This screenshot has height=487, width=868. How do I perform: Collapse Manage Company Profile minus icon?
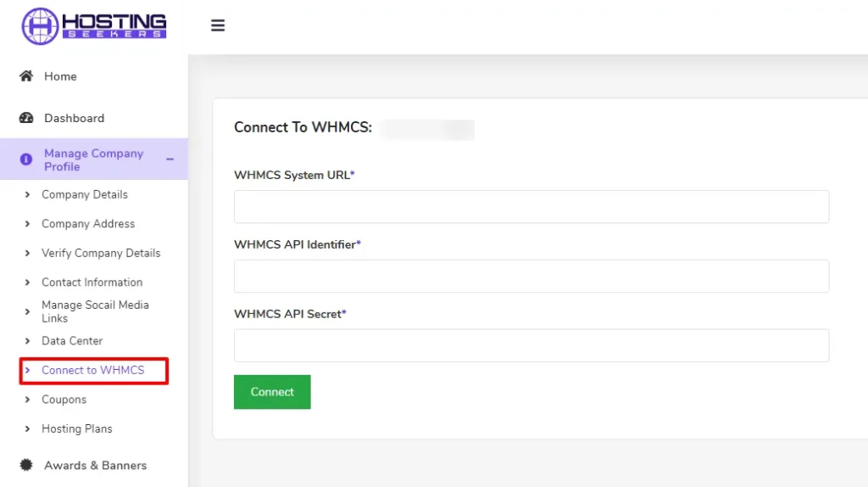point(170,160)
